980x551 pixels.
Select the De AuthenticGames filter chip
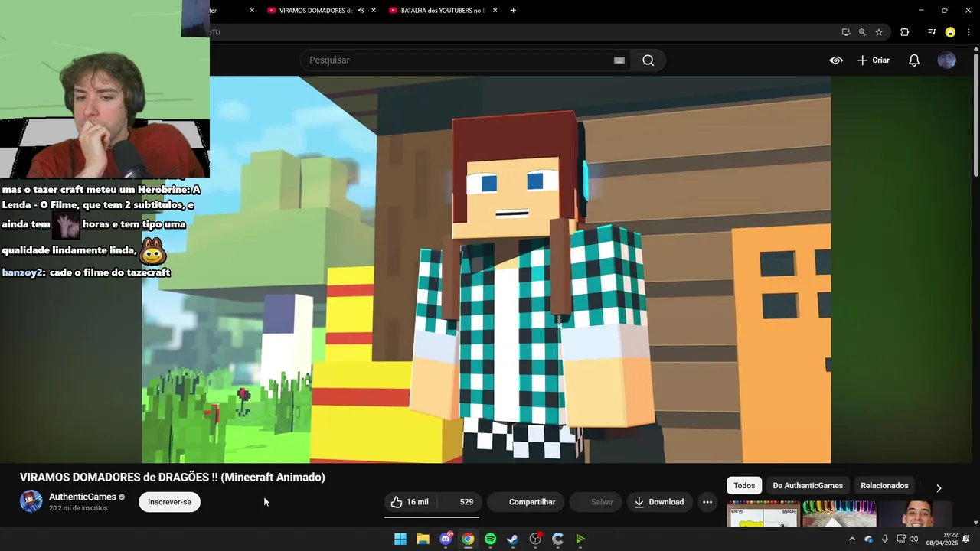point(808,485)
